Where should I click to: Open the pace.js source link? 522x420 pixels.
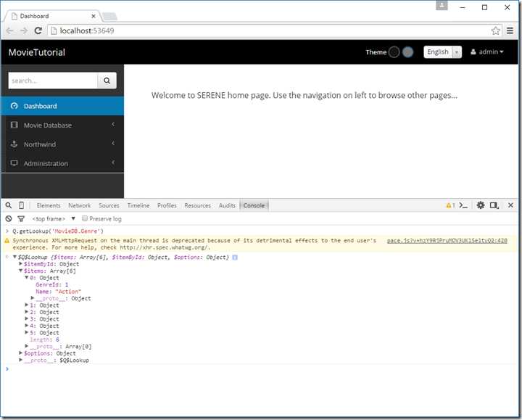click(x=447, y=241)
